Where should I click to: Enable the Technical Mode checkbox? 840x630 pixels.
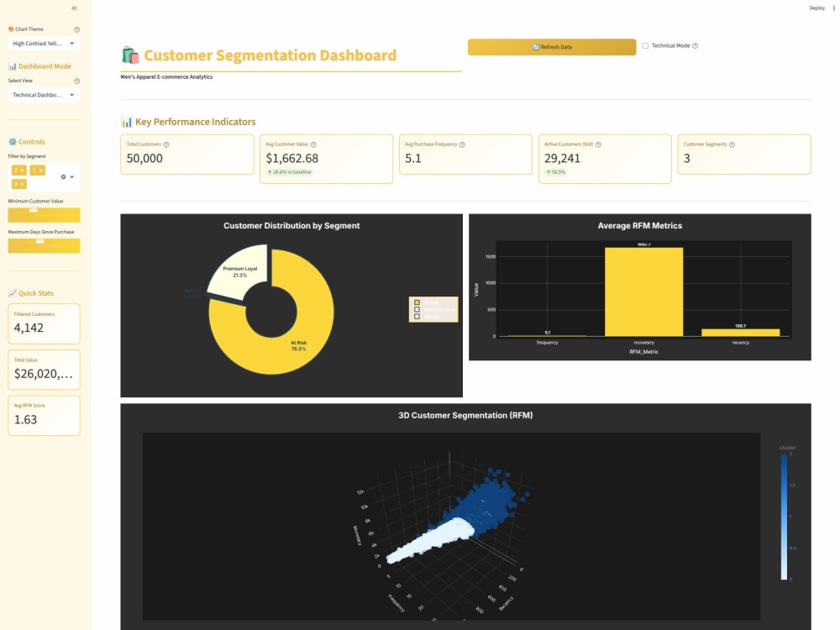[645, 46]
